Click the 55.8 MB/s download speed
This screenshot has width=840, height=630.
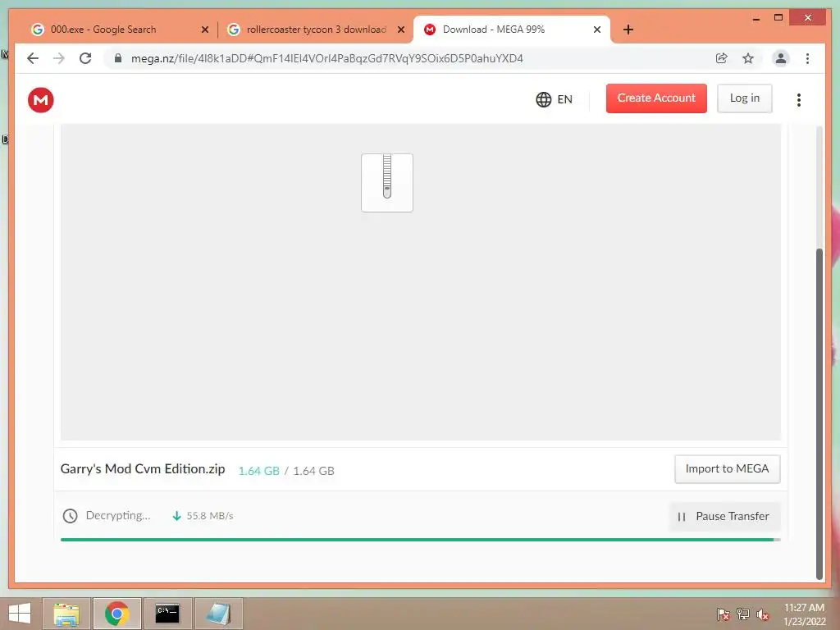click(210, 516)
